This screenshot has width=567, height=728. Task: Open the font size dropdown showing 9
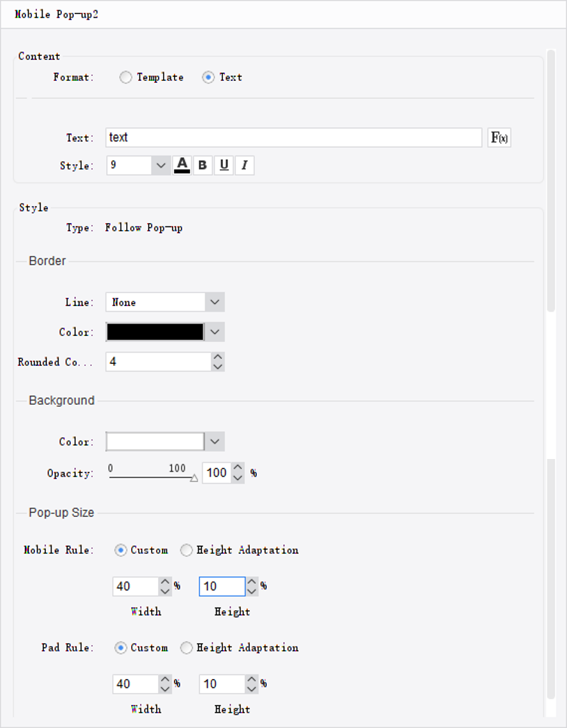160,165
